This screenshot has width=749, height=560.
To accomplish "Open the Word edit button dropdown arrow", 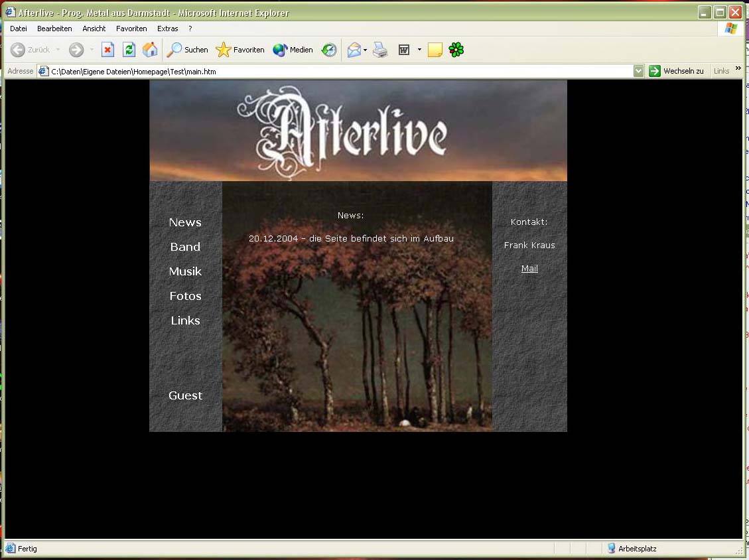I will (419, 50).
